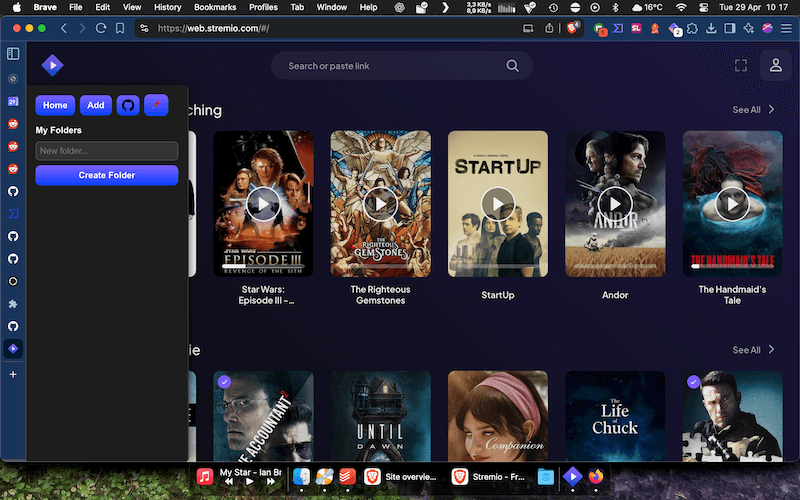
Task: Open the Leo AI sparkle icon
Action: point(748,28)
